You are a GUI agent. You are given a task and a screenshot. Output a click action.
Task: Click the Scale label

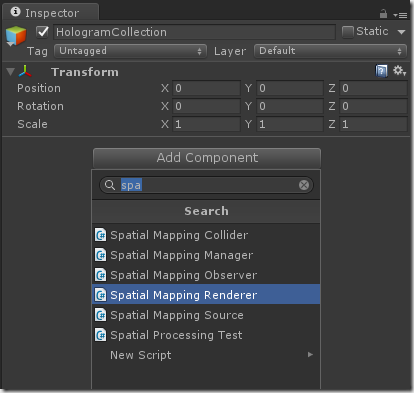32,124
